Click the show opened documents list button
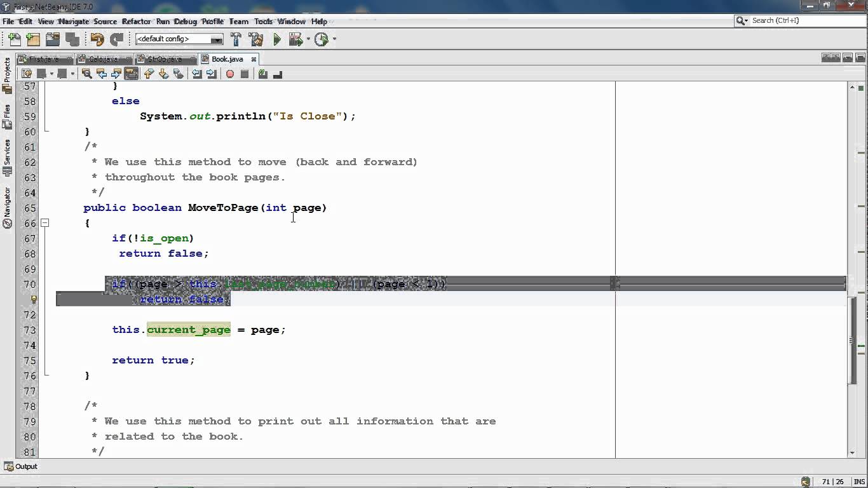868x488 pixels. click(848, 58)
